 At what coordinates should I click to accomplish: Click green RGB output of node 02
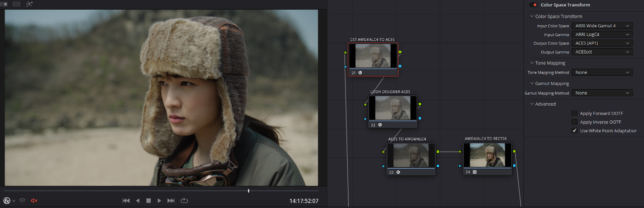pyautogui.click(x=420, y=104)
